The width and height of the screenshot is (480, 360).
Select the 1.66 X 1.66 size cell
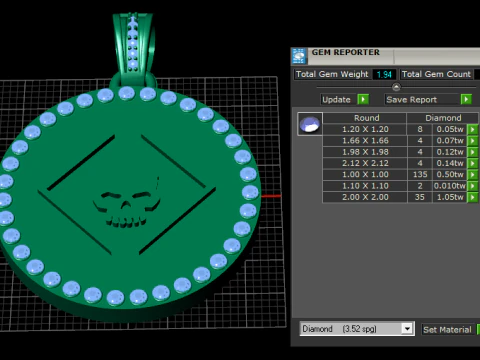(365, 141)
